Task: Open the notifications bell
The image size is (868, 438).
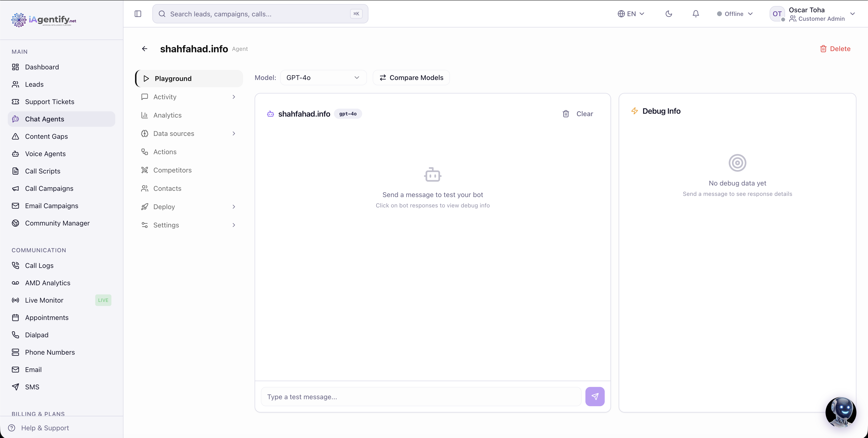Action: 695,14
